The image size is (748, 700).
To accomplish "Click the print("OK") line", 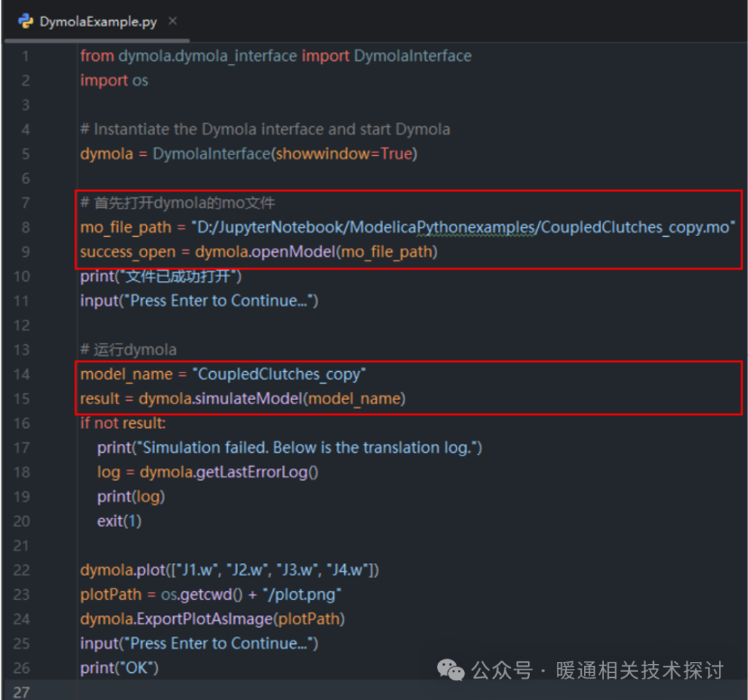I will pos(119,668).
